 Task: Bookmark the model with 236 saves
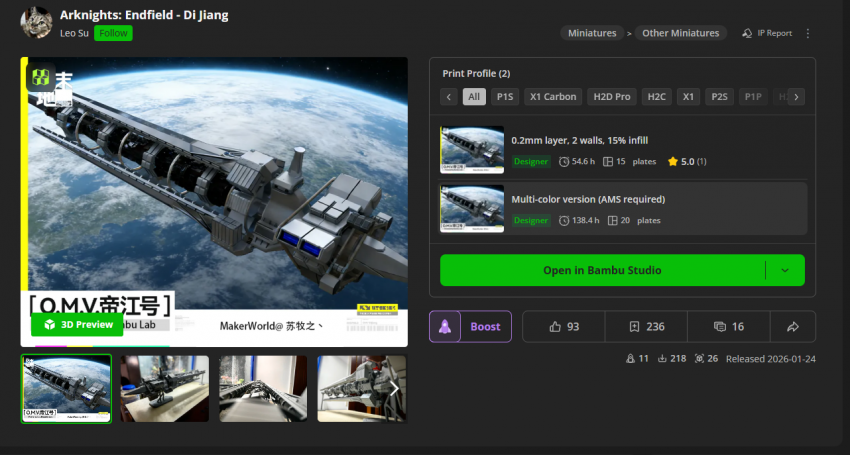tap(646, 326)
